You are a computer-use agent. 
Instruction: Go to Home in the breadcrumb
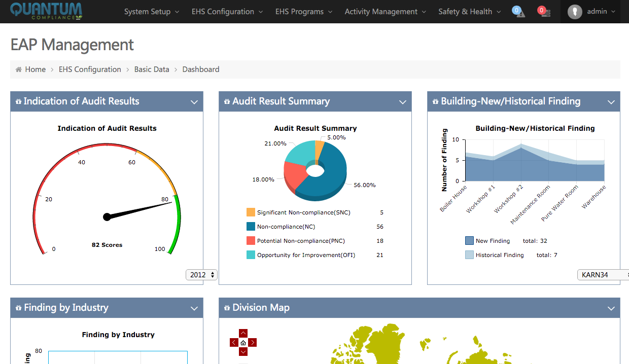[x=35, y=69]
